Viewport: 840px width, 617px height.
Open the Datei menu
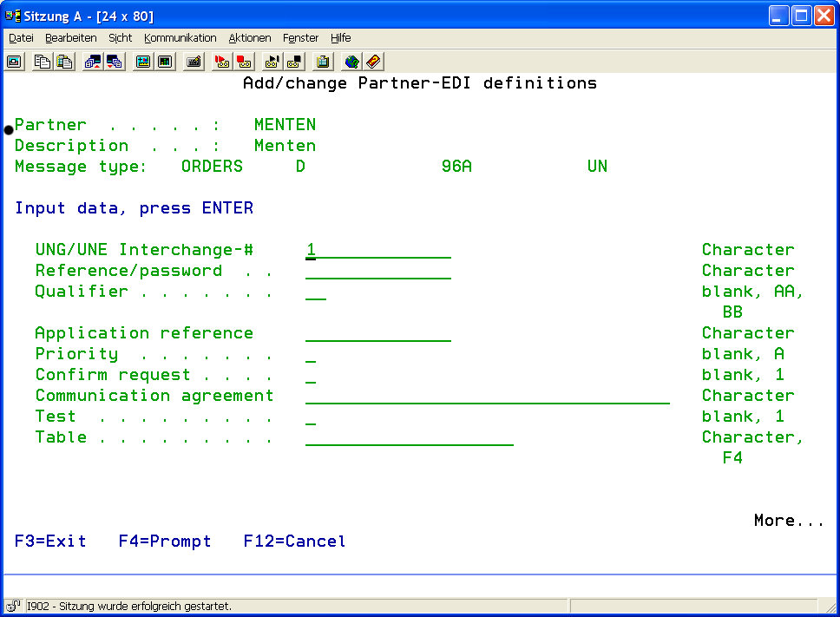coord(21,38)
